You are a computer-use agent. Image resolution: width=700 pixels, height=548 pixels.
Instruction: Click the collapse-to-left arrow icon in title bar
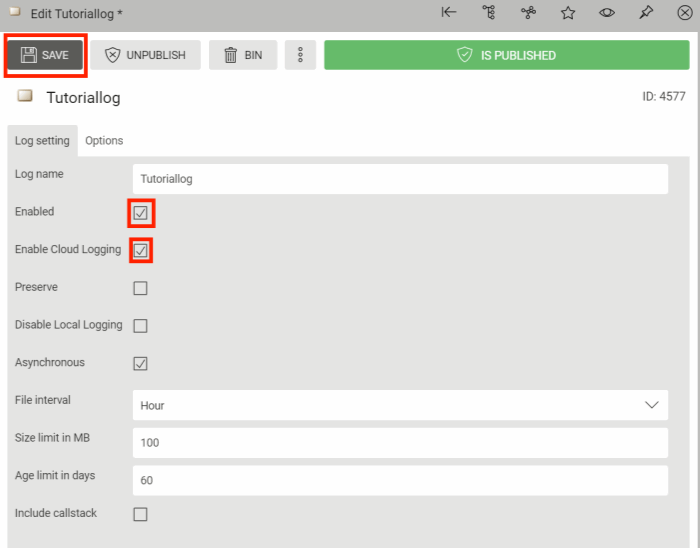(x=449, y=13)
